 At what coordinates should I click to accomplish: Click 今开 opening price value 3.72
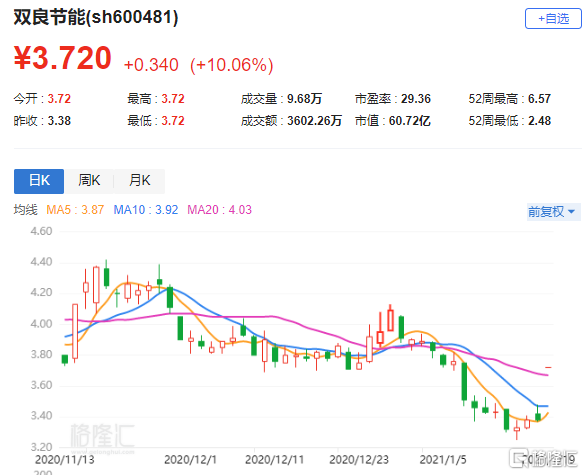pyautogui.click(x=59, y=99)
